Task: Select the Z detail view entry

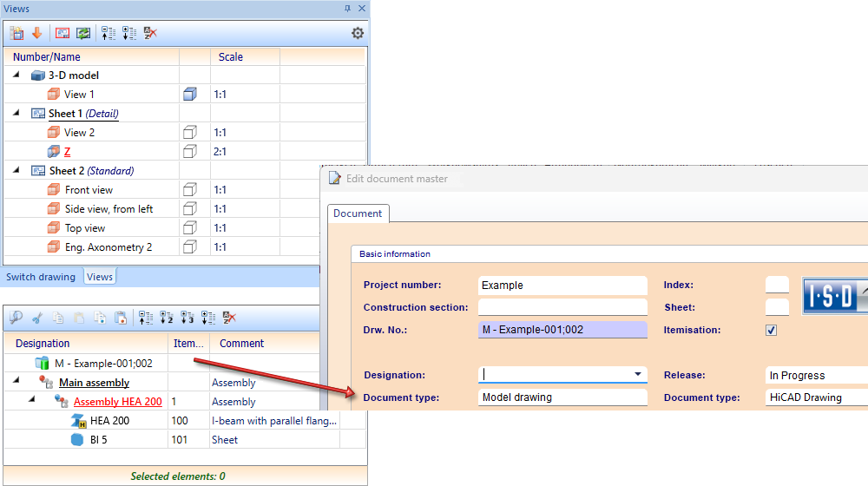Action: (x=67, y=151)
